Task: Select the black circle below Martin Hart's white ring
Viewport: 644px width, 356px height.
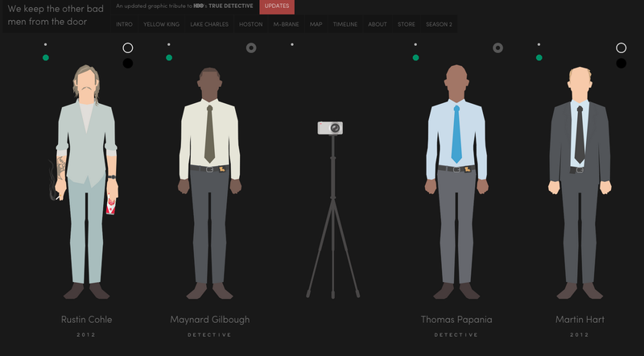Action: pos(621,63)
